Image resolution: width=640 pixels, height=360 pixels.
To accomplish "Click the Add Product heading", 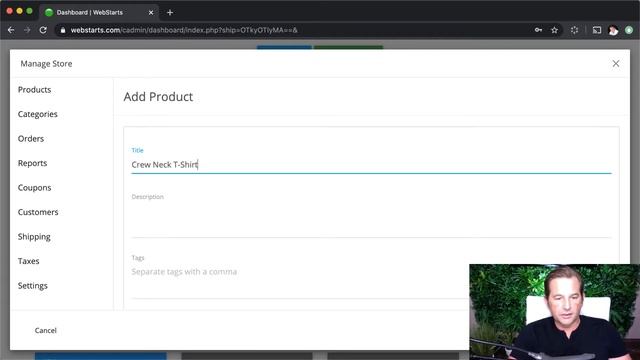I will pos(158,97).
